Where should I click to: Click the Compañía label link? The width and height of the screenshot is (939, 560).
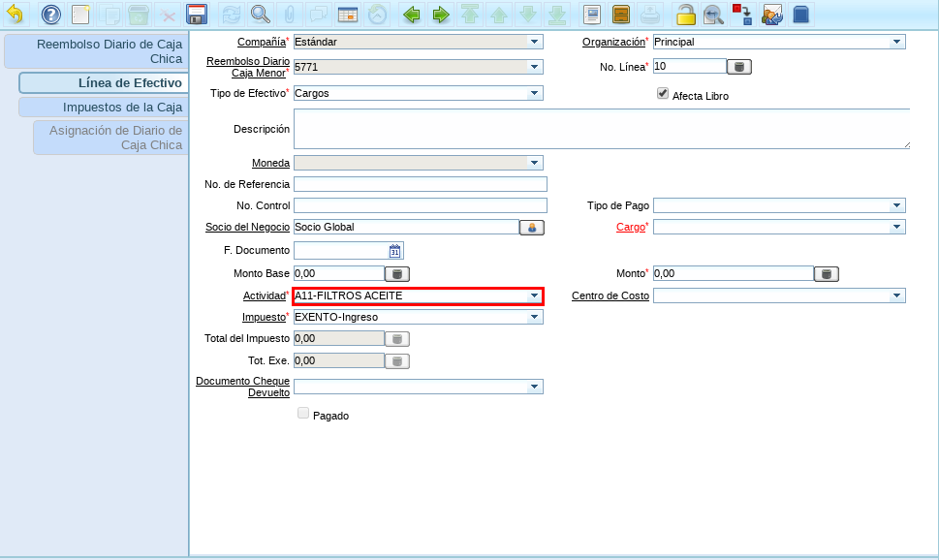click(261, 42)
